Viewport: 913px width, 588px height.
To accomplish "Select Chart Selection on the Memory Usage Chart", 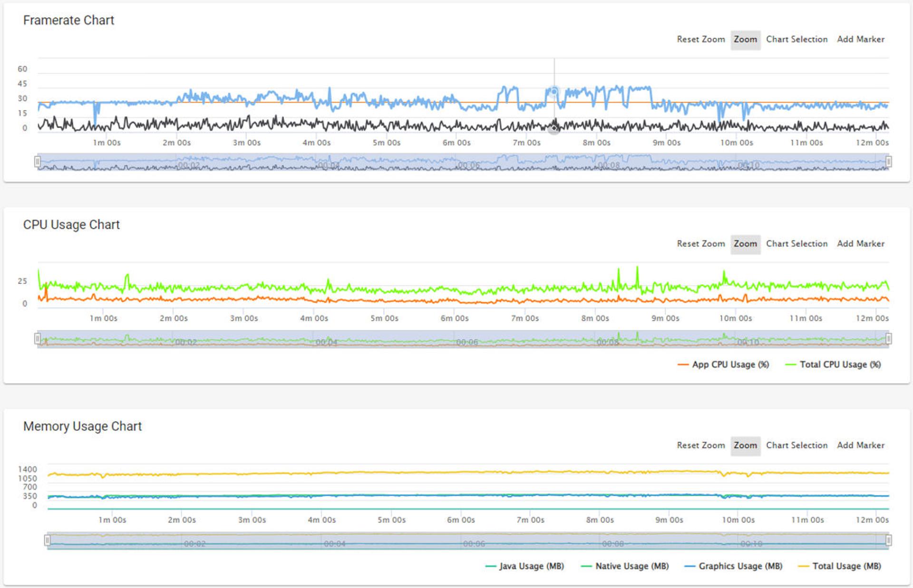I will click(x=796, y=445).
